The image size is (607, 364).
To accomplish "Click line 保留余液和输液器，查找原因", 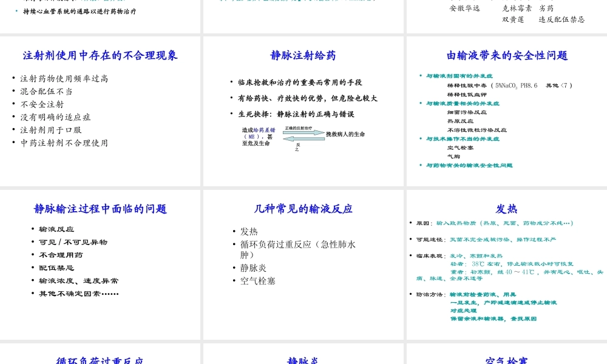I will click(493, 319).
